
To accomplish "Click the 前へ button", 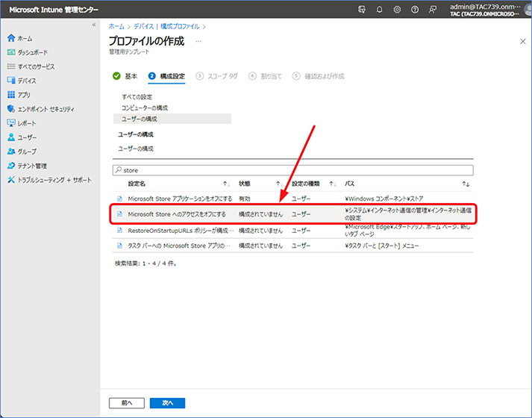I will [127, 403].
